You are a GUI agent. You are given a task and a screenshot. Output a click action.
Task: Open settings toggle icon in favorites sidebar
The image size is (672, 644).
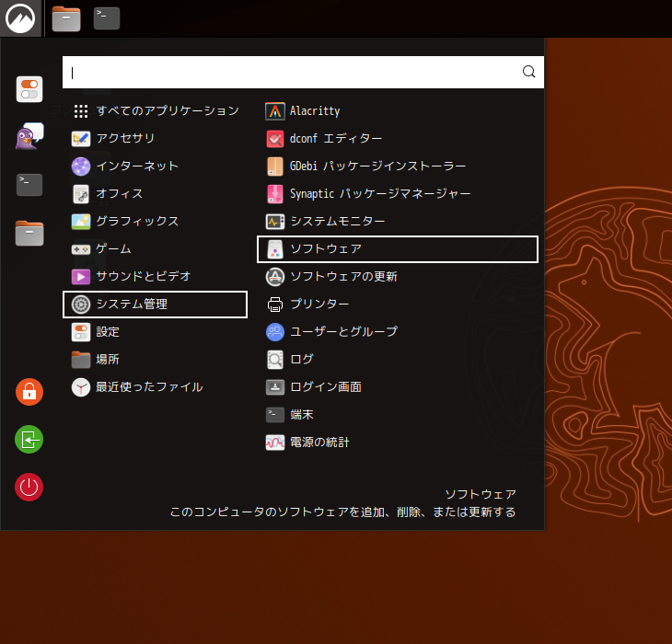point(29,89)
